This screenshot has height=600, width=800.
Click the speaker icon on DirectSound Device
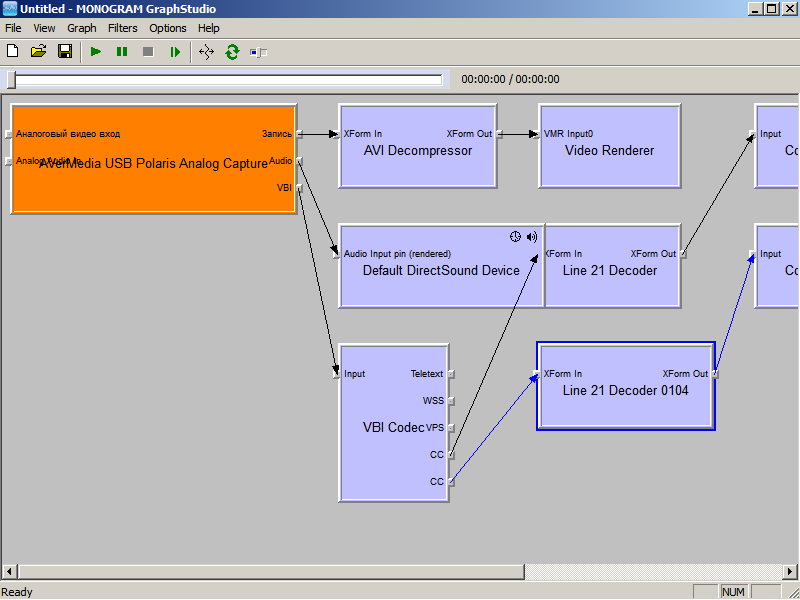(x=532, y=237)
